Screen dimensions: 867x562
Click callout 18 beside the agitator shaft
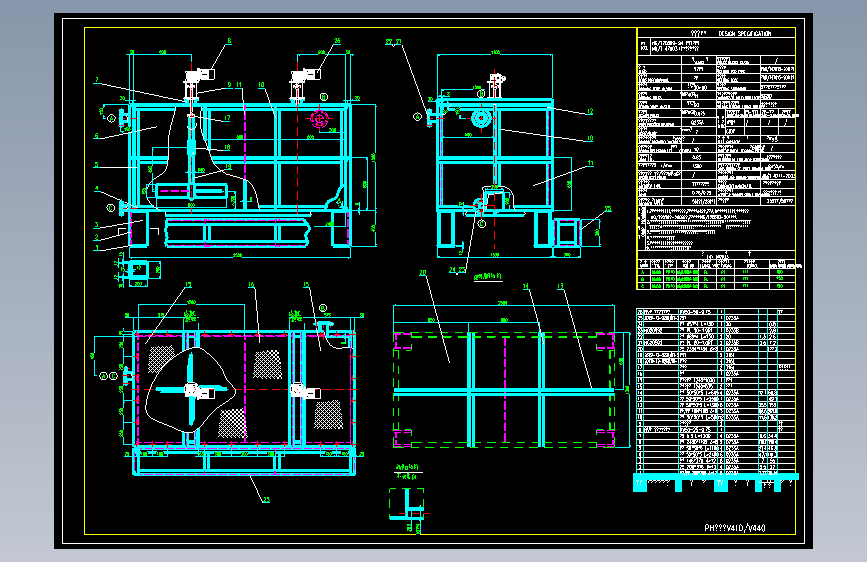point(227,147)
